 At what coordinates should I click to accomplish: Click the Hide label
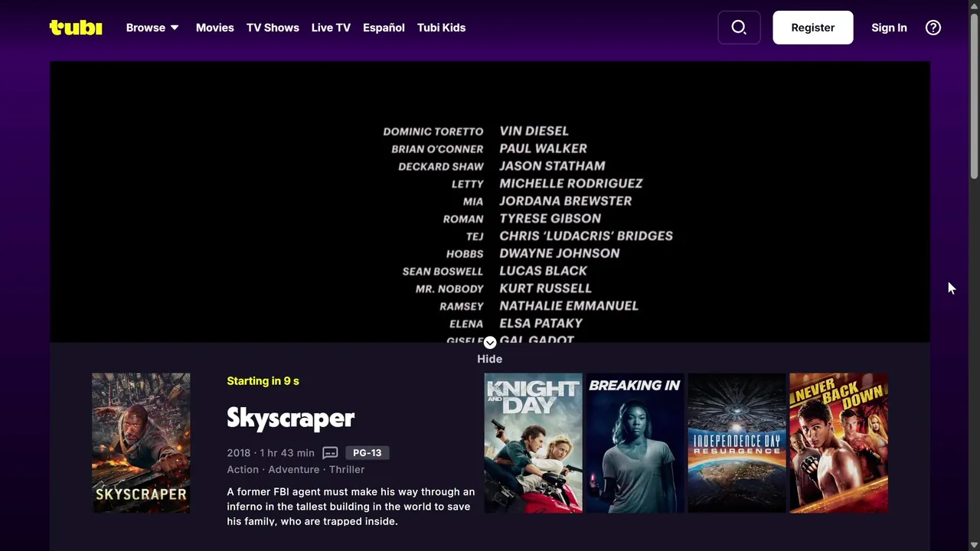click(490, 359)
